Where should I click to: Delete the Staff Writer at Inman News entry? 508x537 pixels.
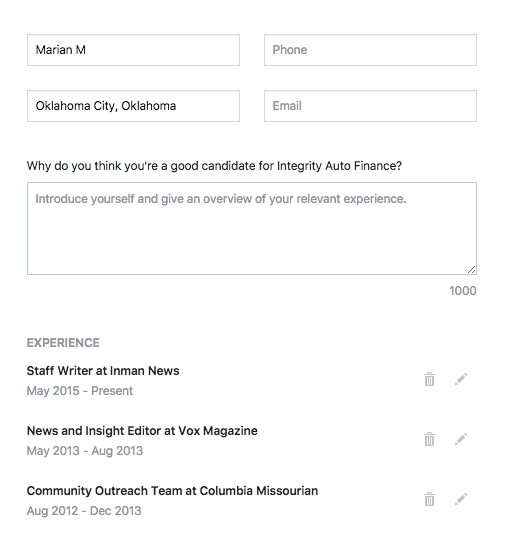(x=429, y=379)
